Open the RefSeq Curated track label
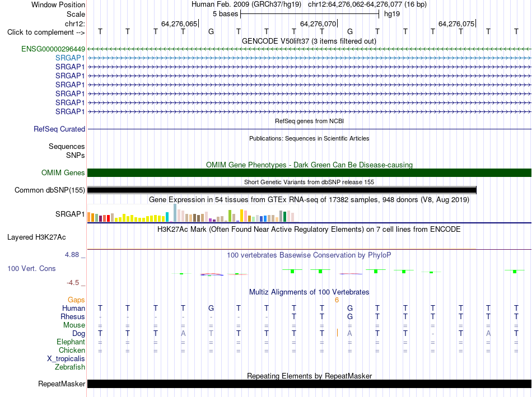Viewport: 532px width, 397px height. 59,129
